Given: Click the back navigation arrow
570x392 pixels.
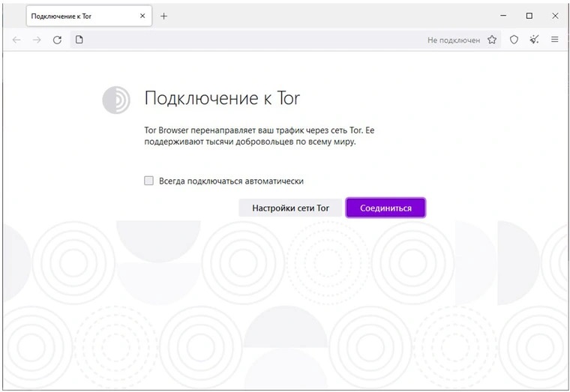Looking at the screenshot, I should [x=16, y=40].
